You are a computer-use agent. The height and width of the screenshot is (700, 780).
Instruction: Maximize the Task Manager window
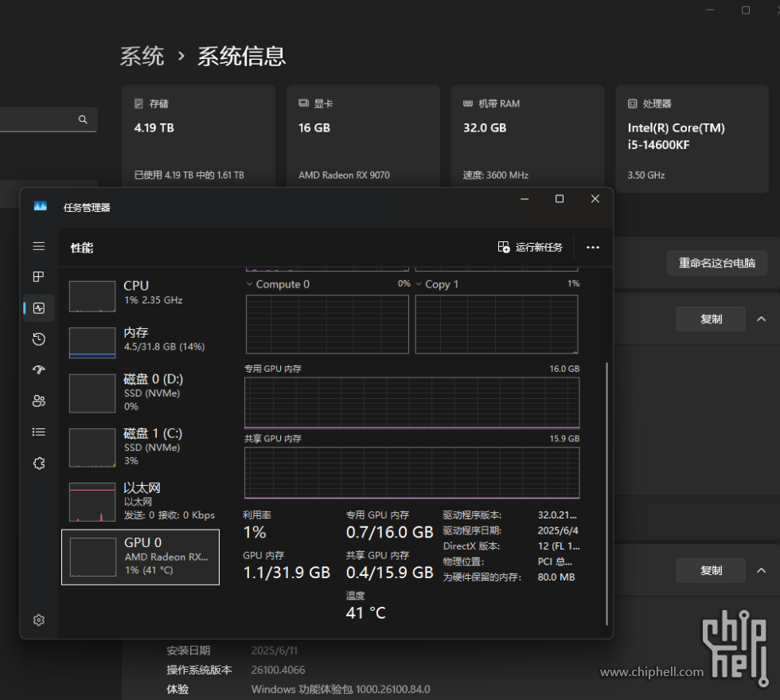[x=560, y=199]
